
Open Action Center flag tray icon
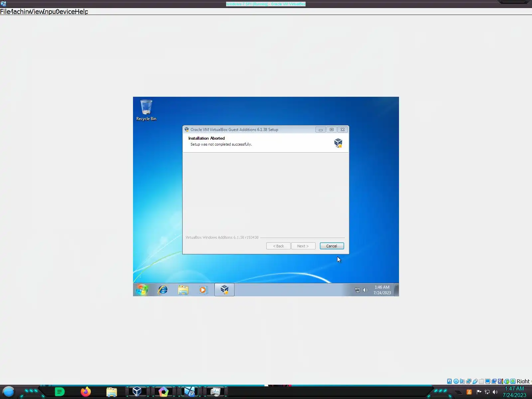[x=479, y=392]
